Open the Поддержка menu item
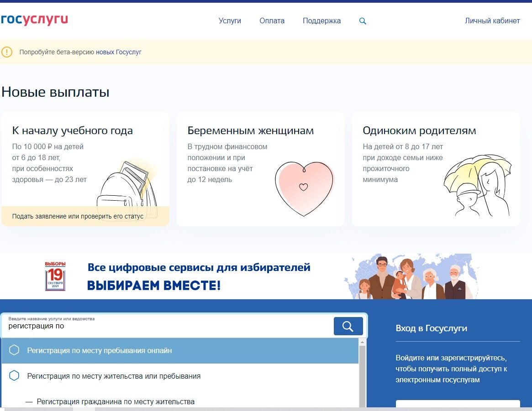 pyautogui.click(x=321, y=21)
